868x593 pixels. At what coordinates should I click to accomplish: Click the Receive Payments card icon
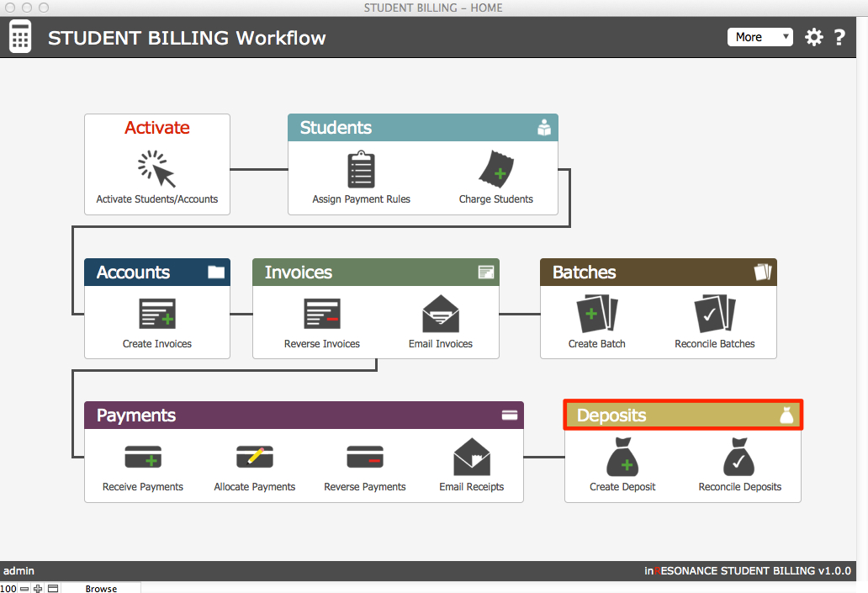[142, 458]
